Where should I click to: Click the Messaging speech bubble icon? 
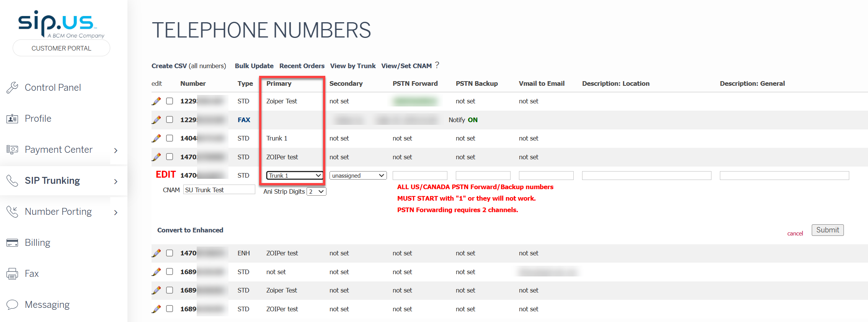pyautogui.click(x=12, y=305)
